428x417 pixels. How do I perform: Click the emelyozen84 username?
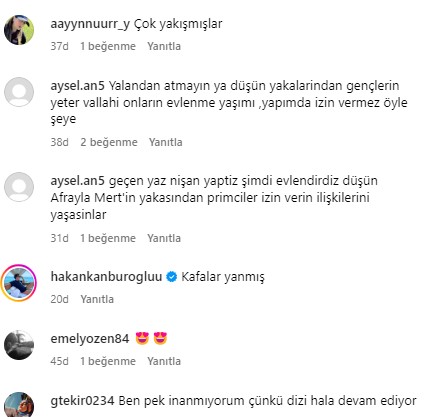[90, 339]
